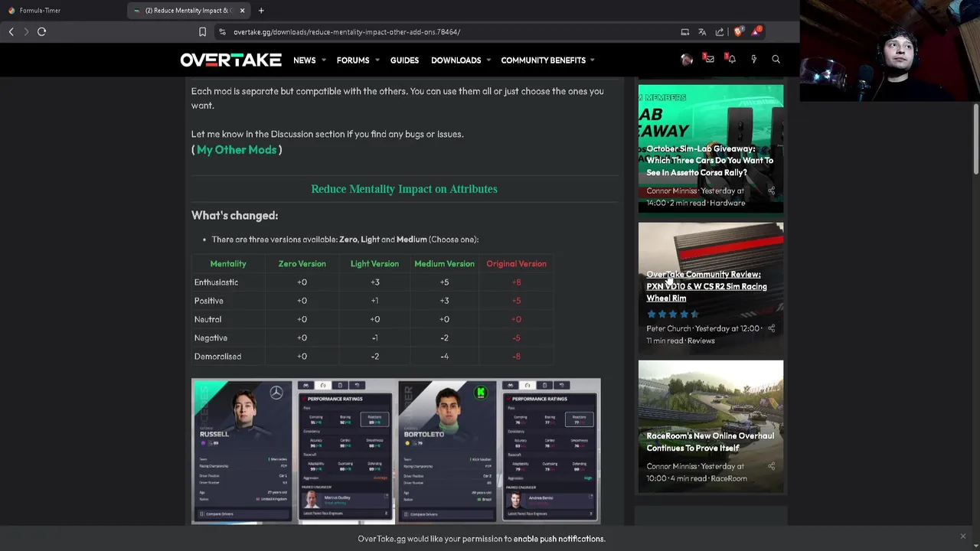Viewport: 980px width, 551px height.
Task: Open the GUIDES menu item
Action: tap(404, 60)
